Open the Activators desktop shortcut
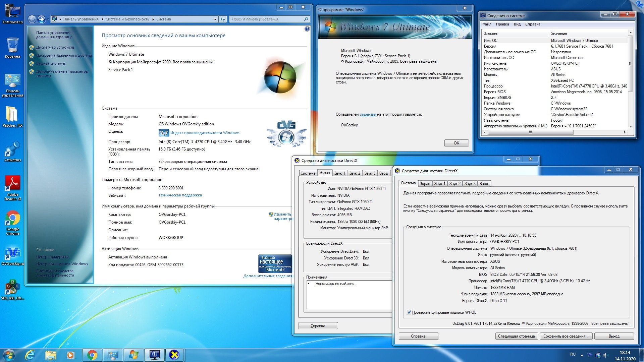Screen dimensions: 644x362 coord(12,152)
